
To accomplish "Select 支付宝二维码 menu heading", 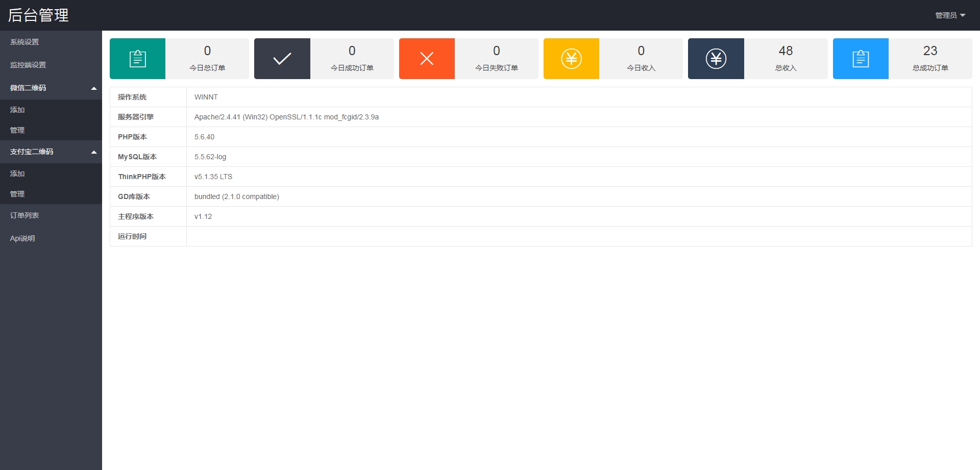I will click(x=32, y=152).
